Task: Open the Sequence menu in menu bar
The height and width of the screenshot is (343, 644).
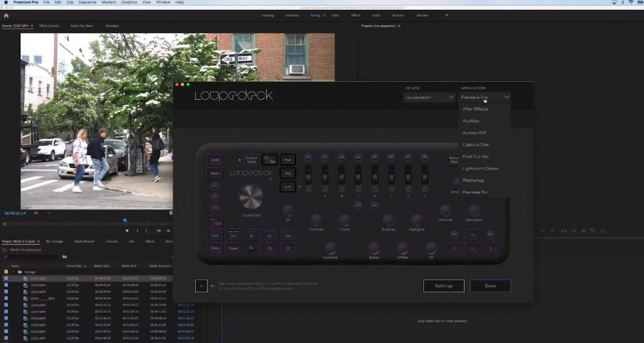Action: click(x=87, y=3)
